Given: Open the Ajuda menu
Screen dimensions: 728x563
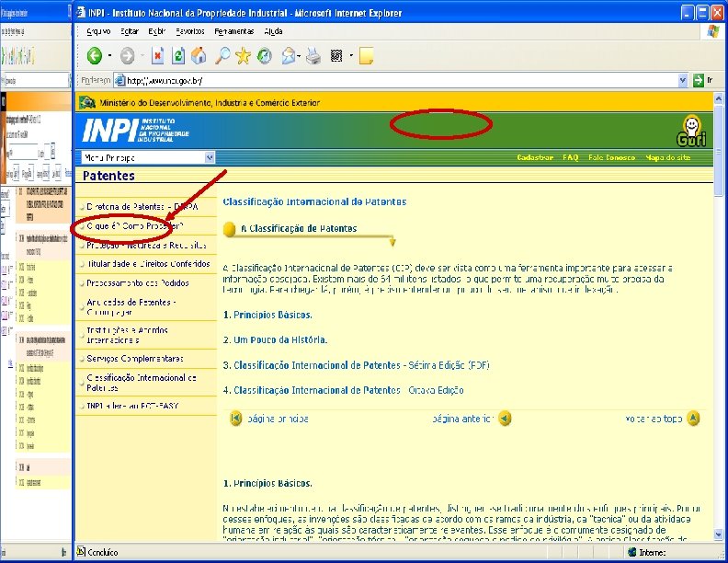Looking at the screenshot, I should pos(273,31).
